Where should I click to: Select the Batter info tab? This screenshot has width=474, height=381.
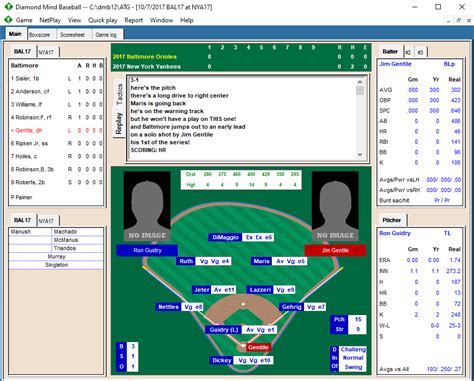(x=390, y=51)
